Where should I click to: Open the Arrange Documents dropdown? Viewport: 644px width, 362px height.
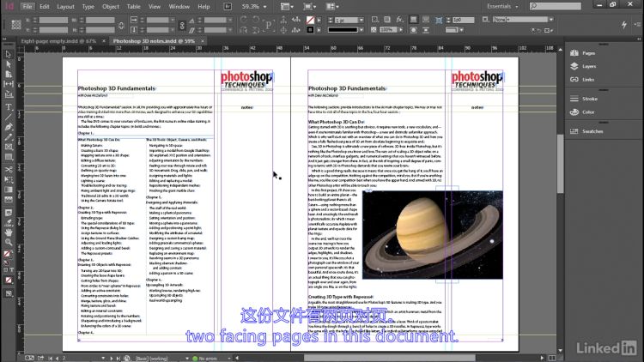pos(331,7)
